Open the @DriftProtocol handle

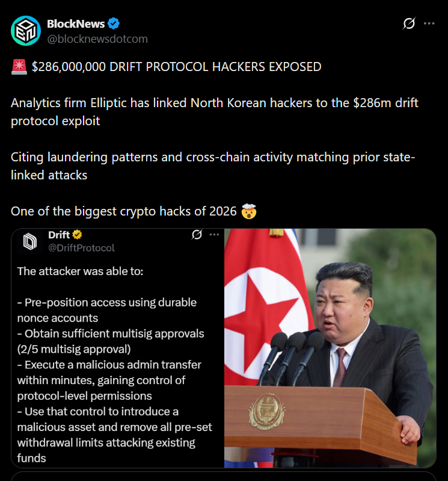click(81, 248)
